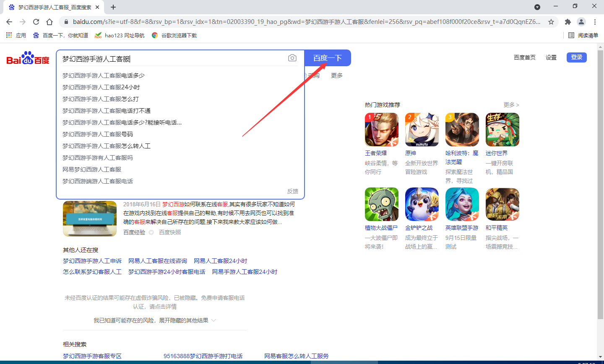
Task: Open 设置 settings link
Action: pyautogui.click(x=551, y=57)
